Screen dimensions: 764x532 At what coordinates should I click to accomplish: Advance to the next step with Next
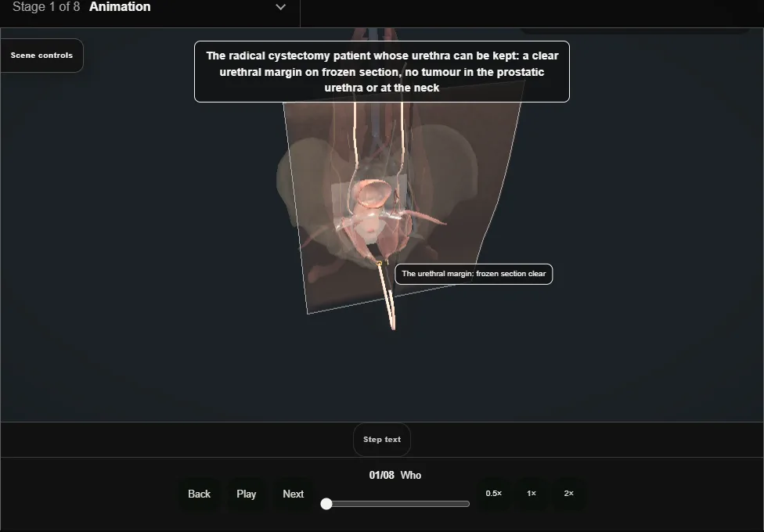294,494
